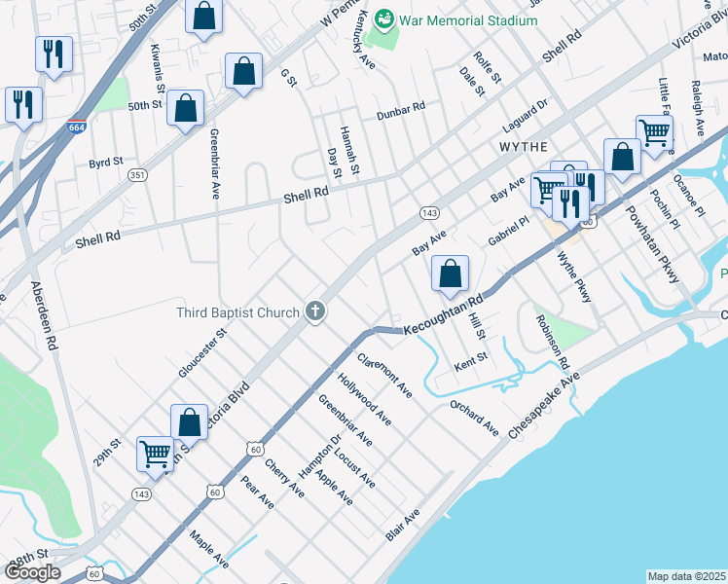Click the Third Baptist Church label

237,312
